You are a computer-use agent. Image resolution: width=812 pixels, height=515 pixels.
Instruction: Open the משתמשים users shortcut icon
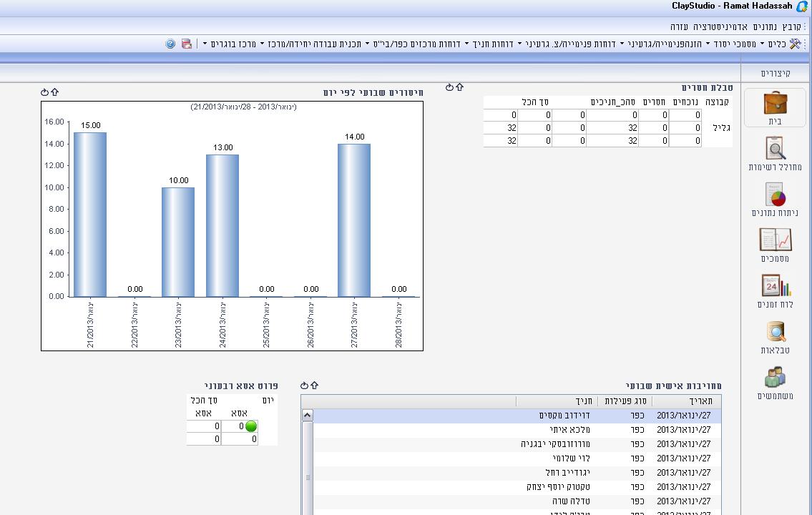tap(775, 378)
